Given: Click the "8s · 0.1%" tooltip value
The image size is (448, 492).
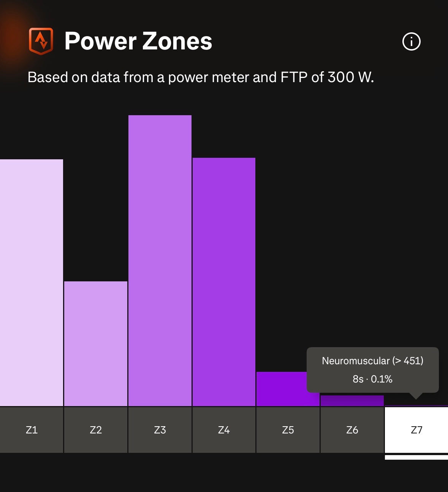Looking at the screenshot, I should tap(372, 379).
